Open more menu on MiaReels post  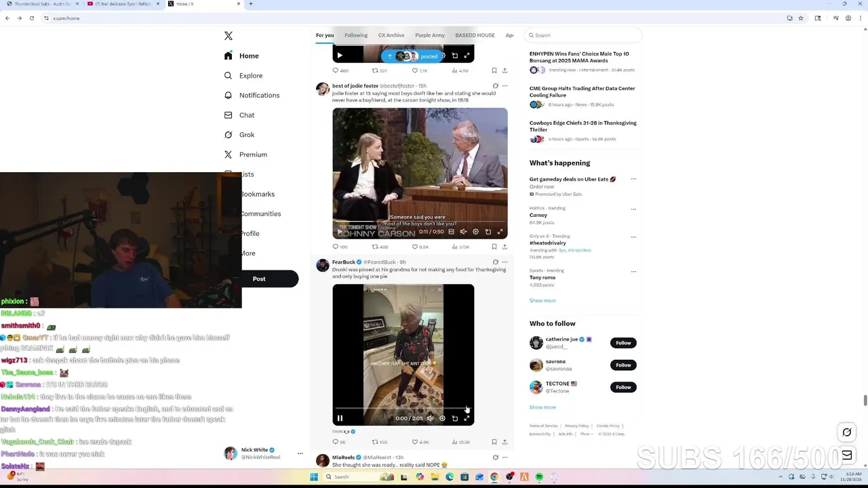505,457
